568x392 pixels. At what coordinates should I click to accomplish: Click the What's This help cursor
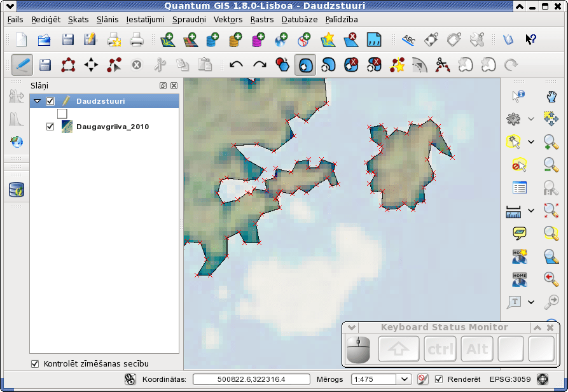tap(530, 39)
